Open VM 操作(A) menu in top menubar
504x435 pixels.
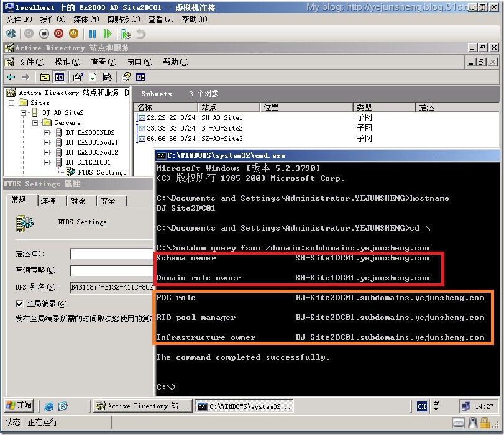click(x=53, y=20)
